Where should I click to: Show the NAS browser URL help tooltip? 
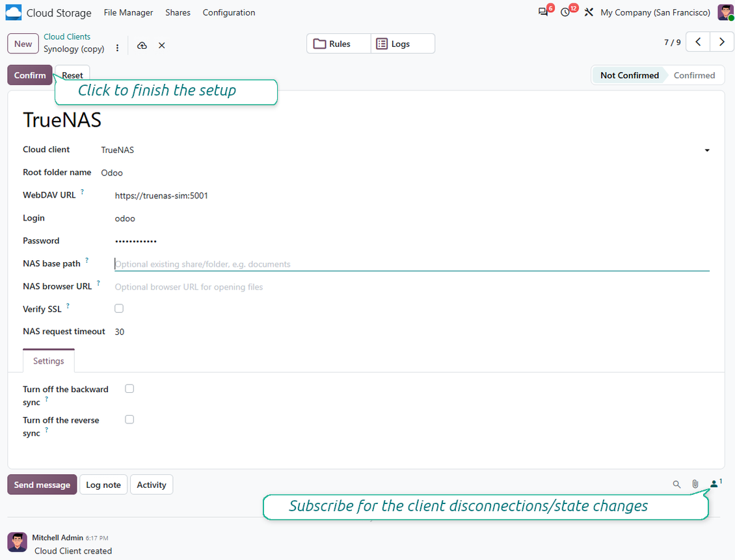(x=98, y=283)
